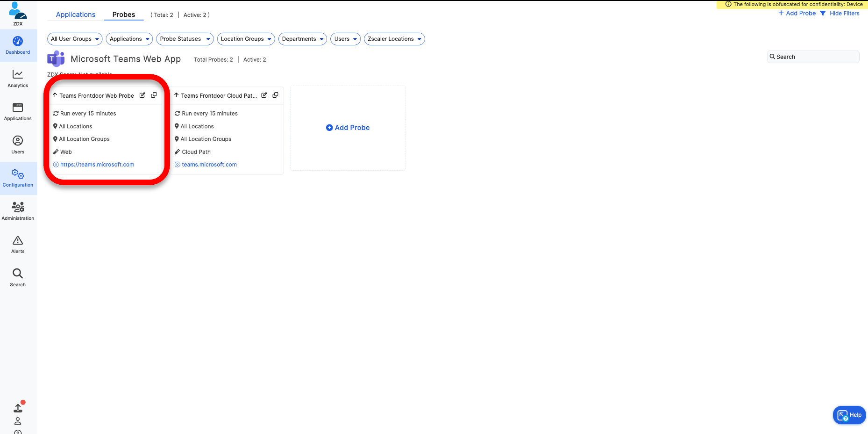Open the Users filter dropdown
868x434 pixels.
(346, 39)
